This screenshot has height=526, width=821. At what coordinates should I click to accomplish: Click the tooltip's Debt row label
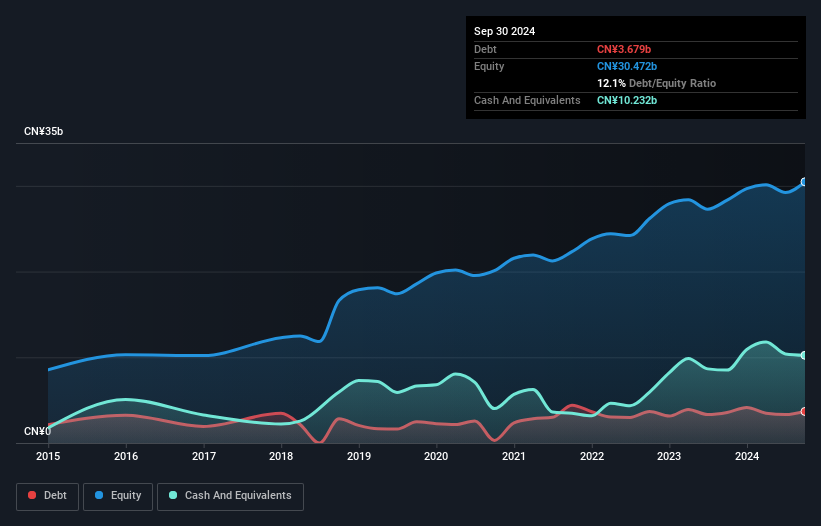[x=485, y=49]
